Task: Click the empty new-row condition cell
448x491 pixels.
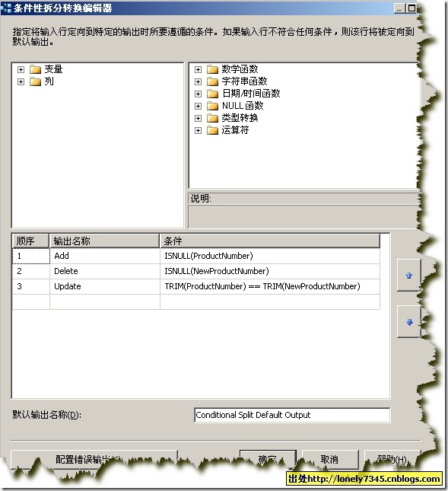Action: click(x=270, y=302)
